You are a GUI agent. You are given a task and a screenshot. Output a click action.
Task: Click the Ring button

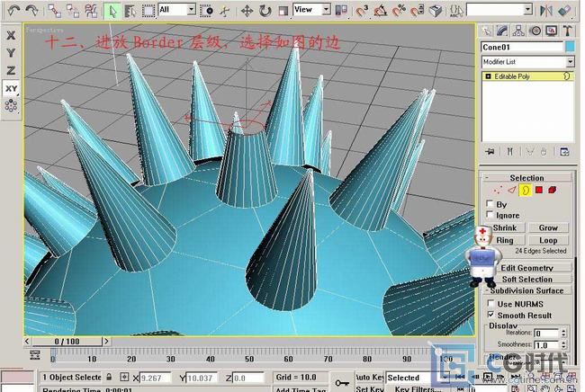(505, 240)
